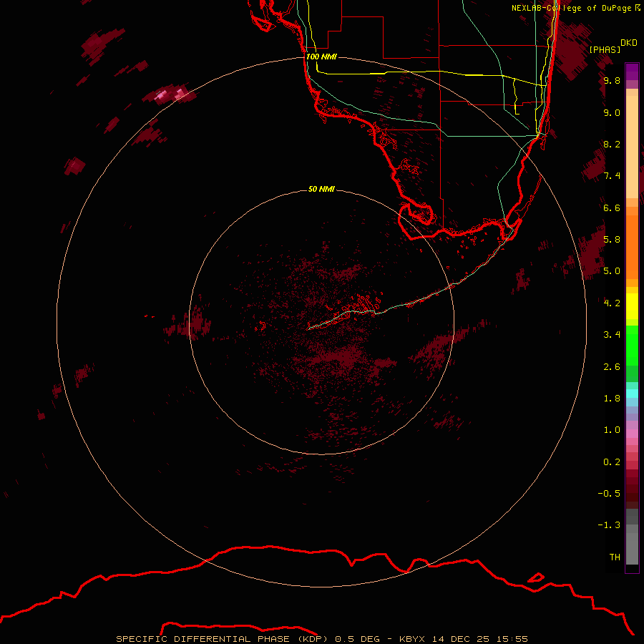Click the 50 NMI range ring label

(321, 190)
